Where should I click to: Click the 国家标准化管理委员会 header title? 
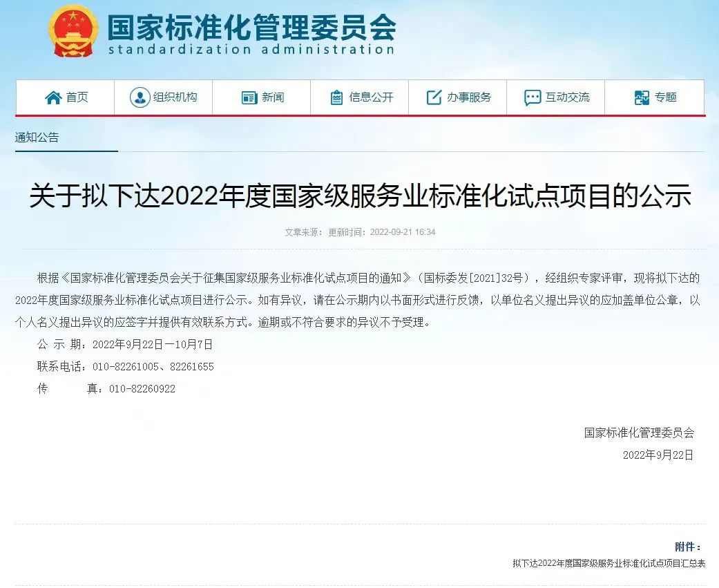coord(251,28)
